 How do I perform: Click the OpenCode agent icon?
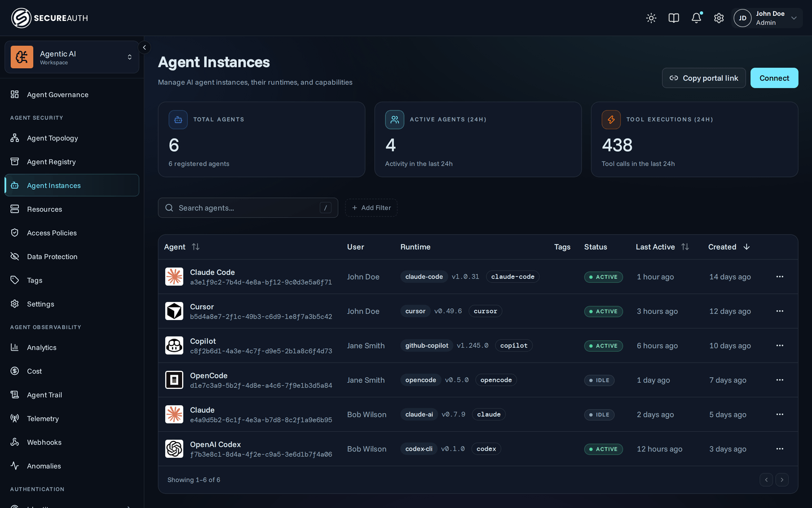[174, 380]
